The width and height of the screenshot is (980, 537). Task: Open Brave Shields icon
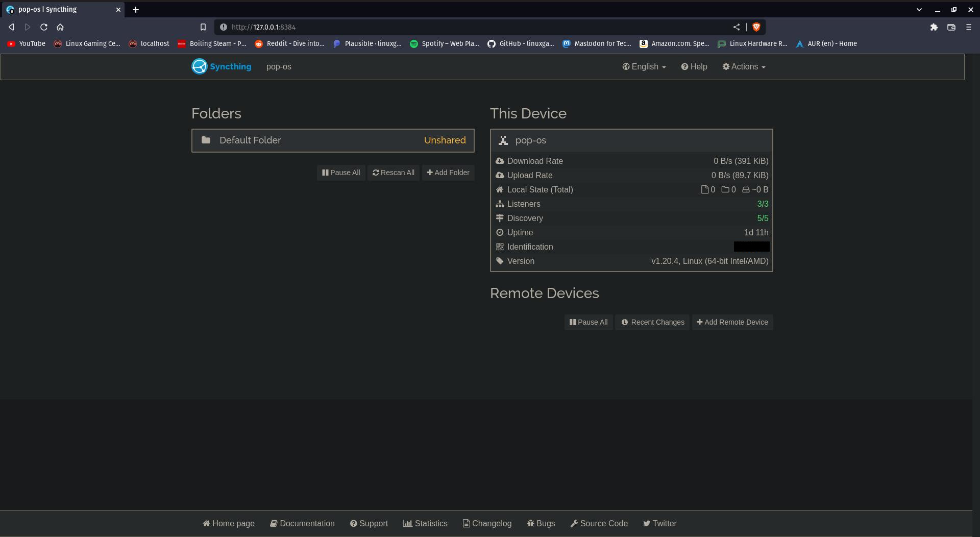coord(756,27)
